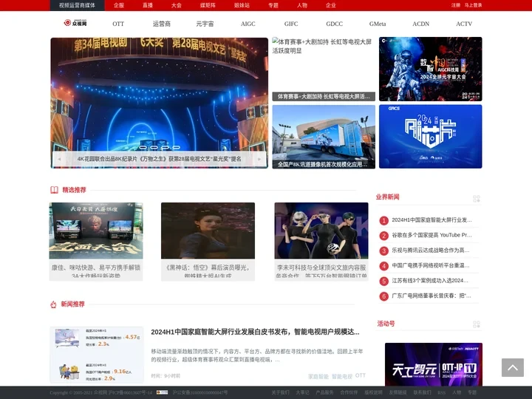Open RSS footer link
The height and width of the screenshot is (399, 532).
coord(441,392)
